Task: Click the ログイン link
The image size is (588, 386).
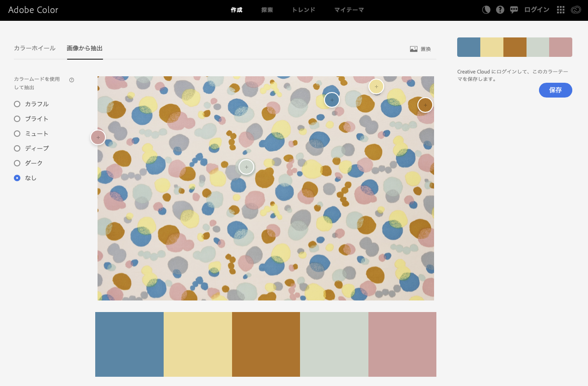Action: (x=537, y=10)
